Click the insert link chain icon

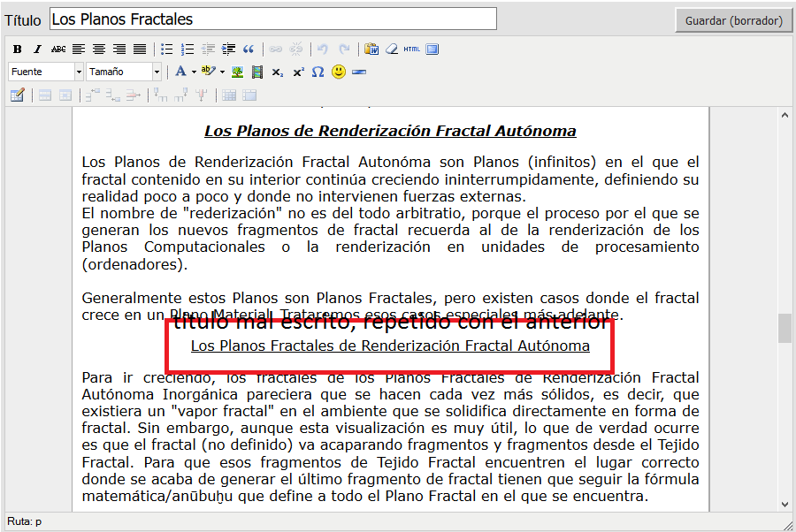coord(276,49)
